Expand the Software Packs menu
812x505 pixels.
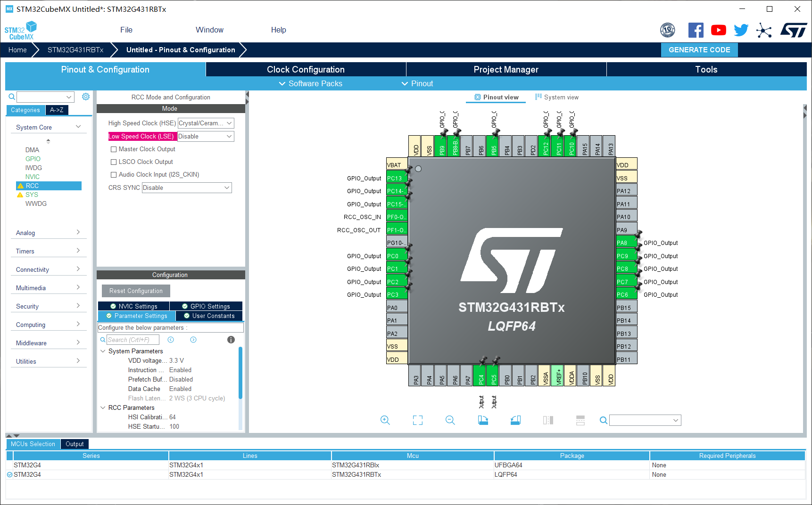311,83
